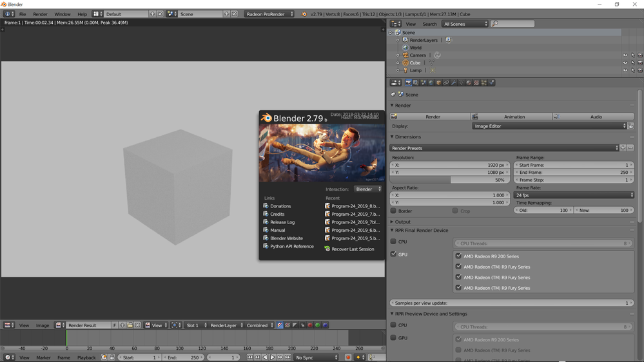Click the Lamp data icon in outliner
The height and width of the screenshot is (362, 644).
pyautogui.click(x=433, y=70)
